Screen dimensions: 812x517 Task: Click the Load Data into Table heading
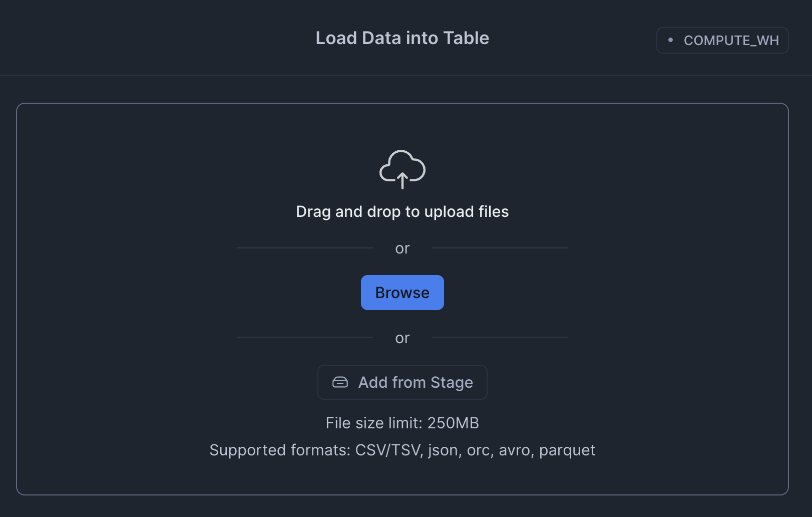click(402, 38)
